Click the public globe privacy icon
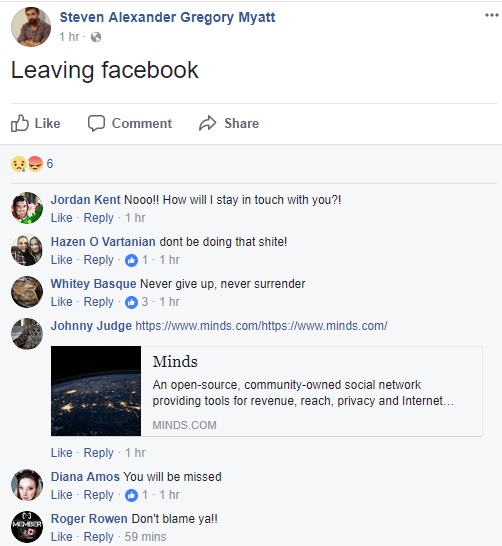This screenshot has height=546, width=502. pyautogui.click(x=96, y=37)
